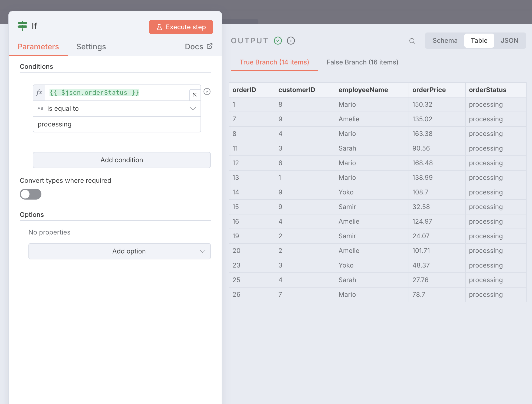The width and height of the screenshot is (532, 404).
Task: Open the 'is equal to' operator dropdown
Action: click(117, 109)
